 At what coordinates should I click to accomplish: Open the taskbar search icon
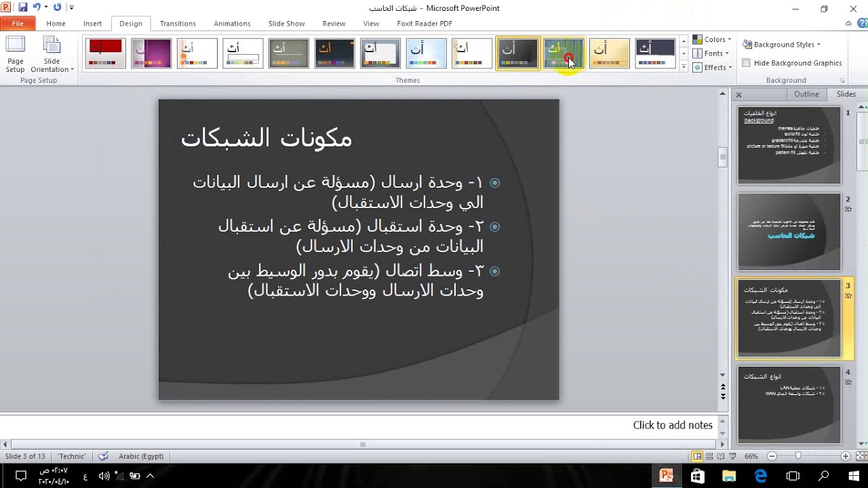pos(823,476)
